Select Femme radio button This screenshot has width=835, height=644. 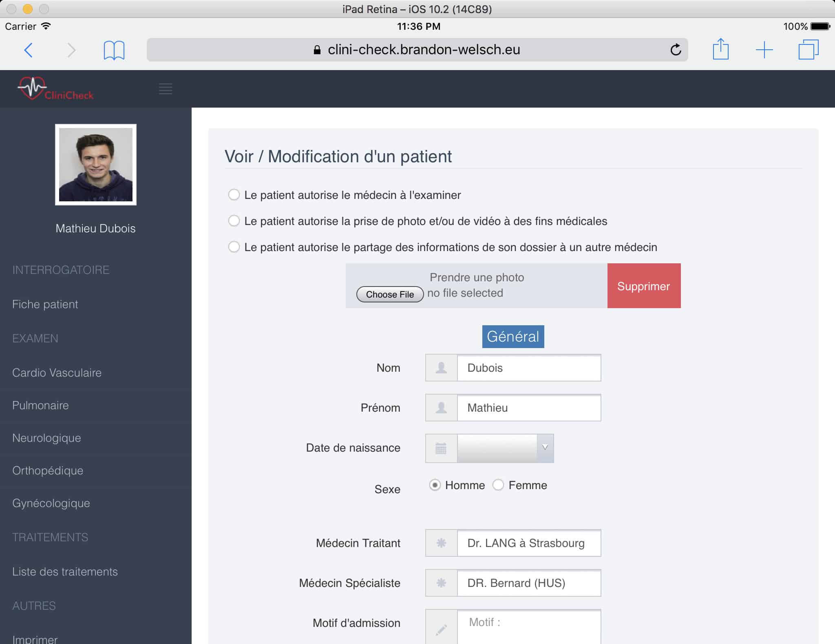(498, 485)
